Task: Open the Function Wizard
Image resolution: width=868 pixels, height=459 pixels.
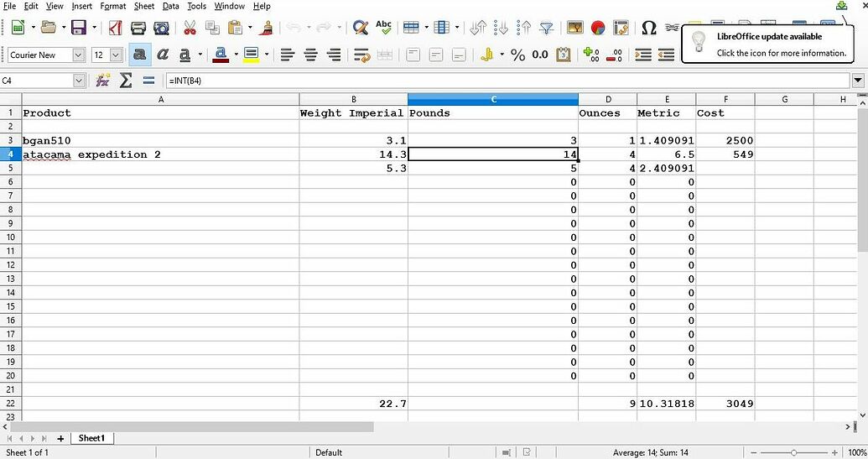Action: 102,81
